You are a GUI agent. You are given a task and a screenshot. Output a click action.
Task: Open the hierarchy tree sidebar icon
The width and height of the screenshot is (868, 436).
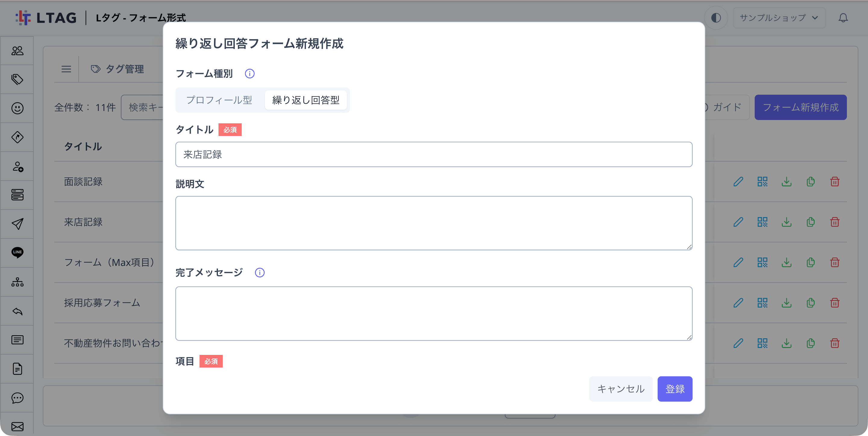point(17,282)
